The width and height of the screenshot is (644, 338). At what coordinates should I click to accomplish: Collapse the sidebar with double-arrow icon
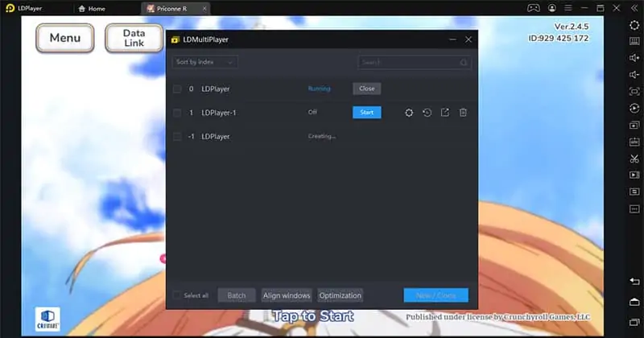634,8
